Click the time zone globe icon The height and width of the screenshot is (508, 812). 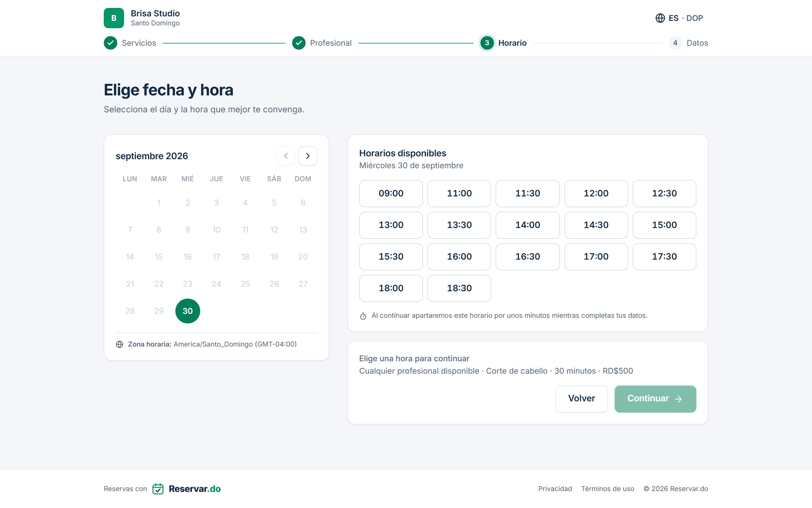pos(120,344)
